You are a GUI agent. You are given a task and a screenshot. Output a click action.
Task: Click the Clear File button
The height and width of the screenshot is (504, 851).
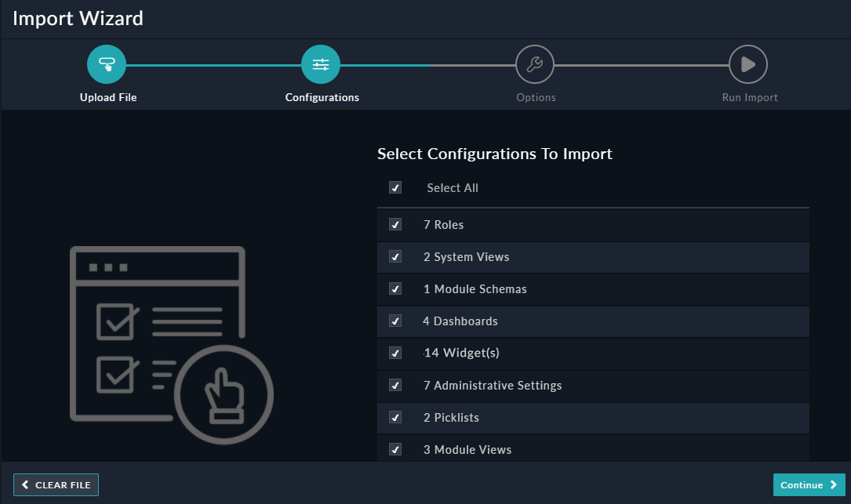point(56,484)
